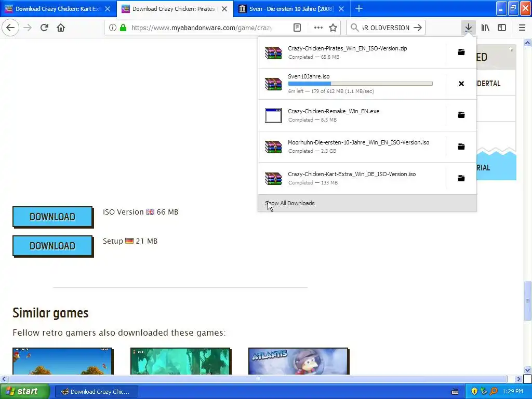The image size is (532, 399).
Task: Toggle reader view in address bar
Action: click(297, 28)
